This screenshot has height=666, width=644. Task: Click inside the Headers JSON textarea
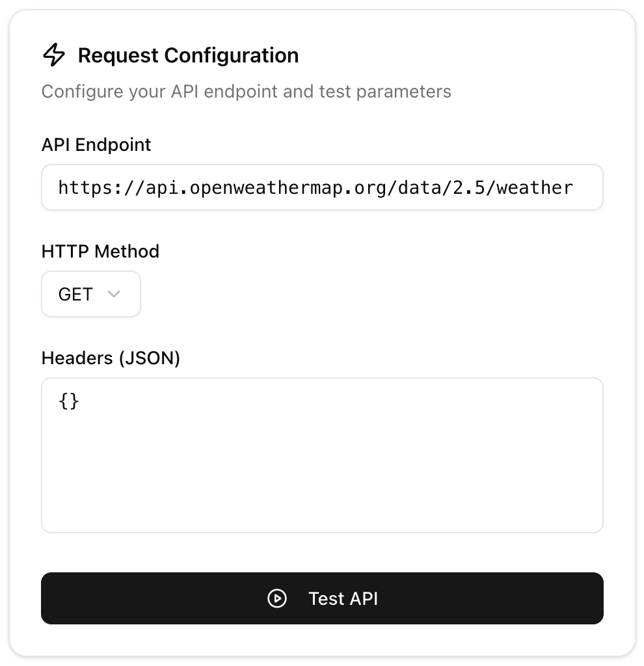[x=322, y=455]
